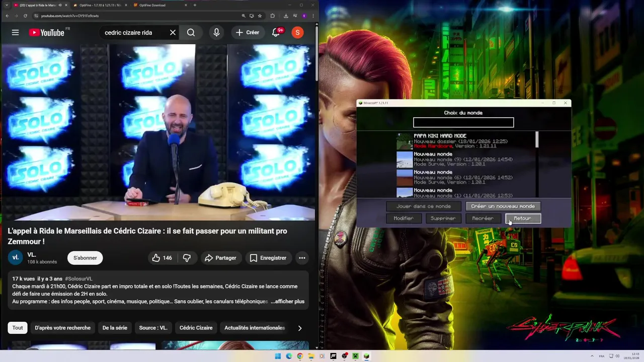Open the grass block Minecraft taskbar icon
The height and width of the screenshot is (362, 644).
coord(366,356)
